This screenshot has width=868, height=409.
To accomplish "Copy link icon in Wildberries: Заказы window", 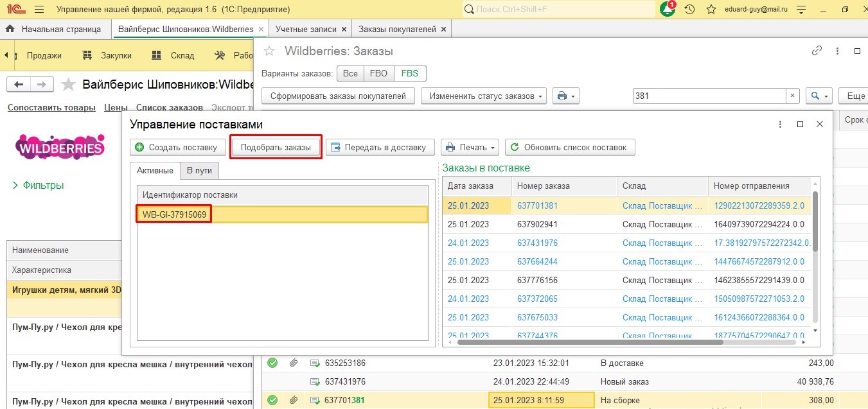I will coord(817,51).
